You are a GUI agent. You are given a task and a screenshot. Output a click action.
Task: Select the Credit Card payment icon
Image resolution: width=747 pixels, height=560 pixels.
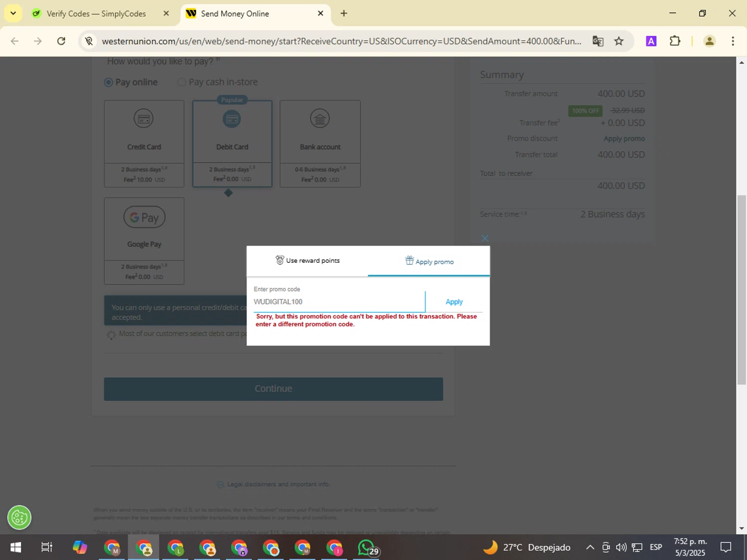pos(143,118)
